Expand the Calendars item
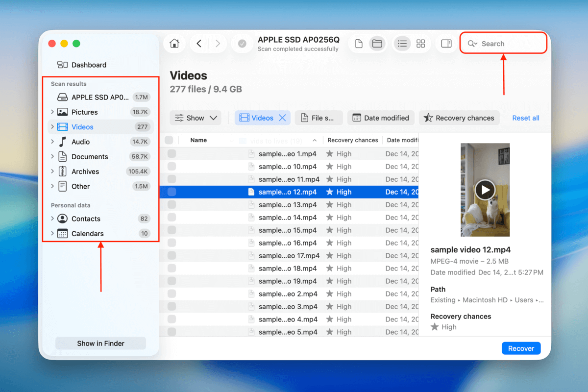The image size is (588, 392). 52,234
